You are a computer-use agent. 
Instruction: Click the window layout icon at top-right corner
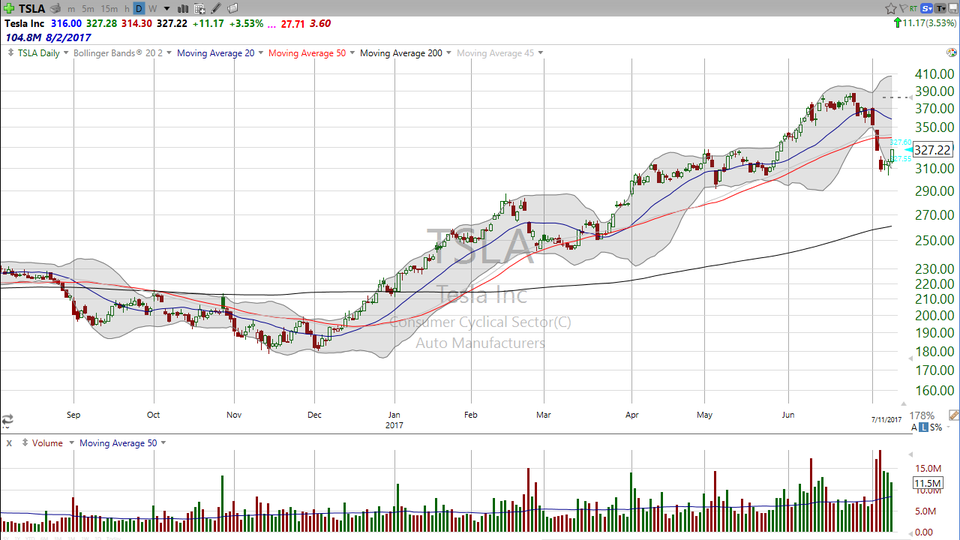coord(953,9)
